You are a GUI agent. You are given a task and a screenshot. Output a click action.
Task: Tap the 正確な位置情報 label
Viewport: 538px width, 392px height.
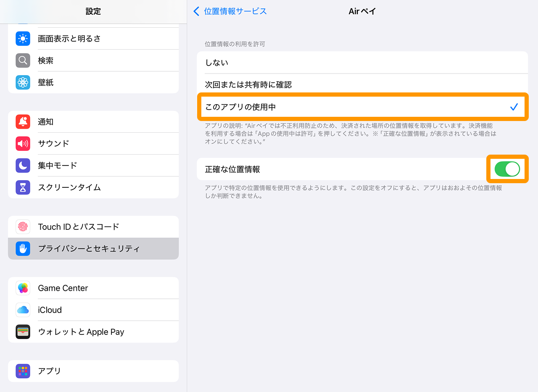point(232,169)
